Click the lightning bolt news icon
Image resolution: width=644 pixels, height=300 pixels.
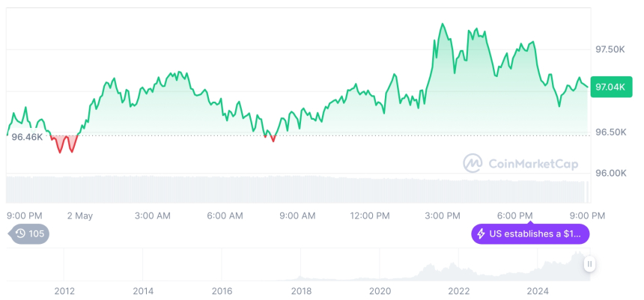click(480, 234)
